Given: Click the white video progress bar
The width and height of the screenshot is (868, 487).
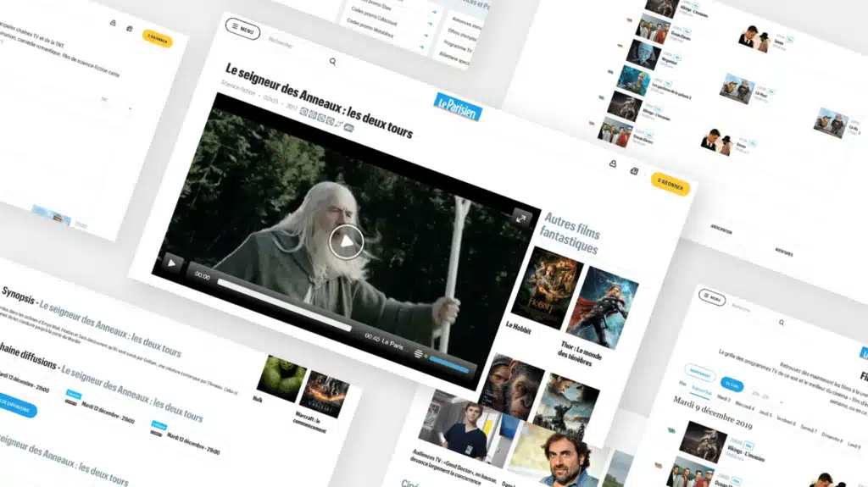Looking at the screenshot, I should 284,306.
